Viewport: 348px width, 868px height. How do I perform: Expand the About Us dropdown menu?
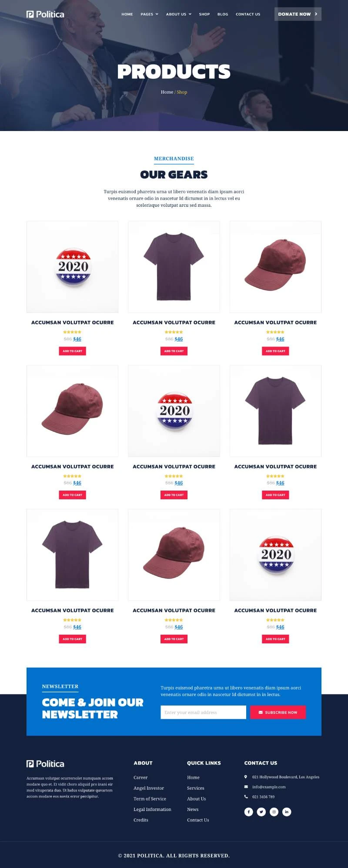[179, 14]
